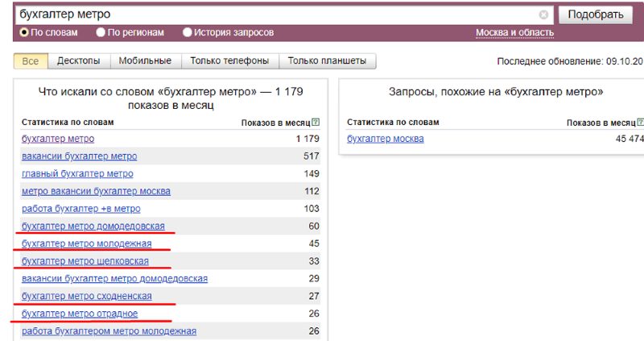Click the Что искали со словом heading
This screenshot has width=644, height=341.
(171, 98)
